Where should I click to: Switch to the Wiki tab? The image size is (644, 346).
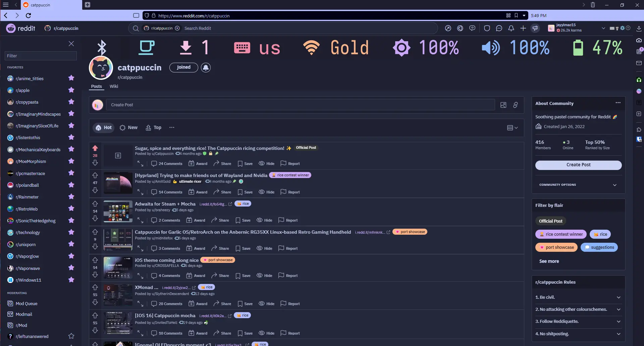point(114,86)
